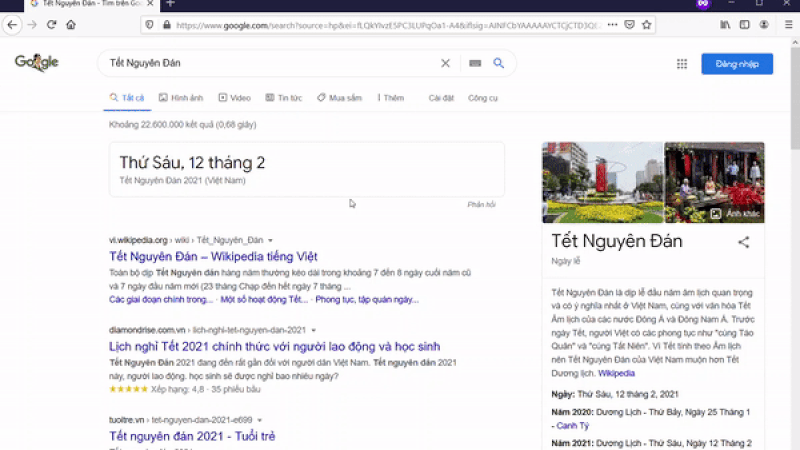Open the flower park panel photo
This screenshot has width=800, height=450.
(603, 183)
